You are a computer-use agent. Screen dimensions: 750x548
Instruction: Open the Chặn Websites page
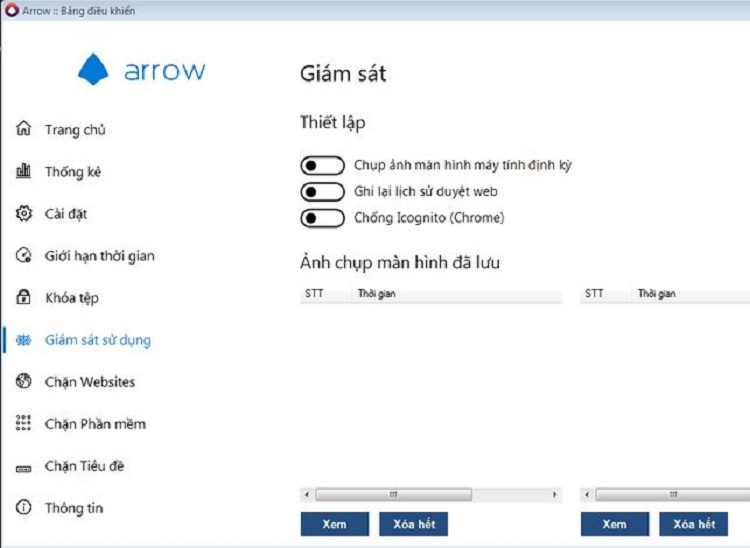(90, 382)
